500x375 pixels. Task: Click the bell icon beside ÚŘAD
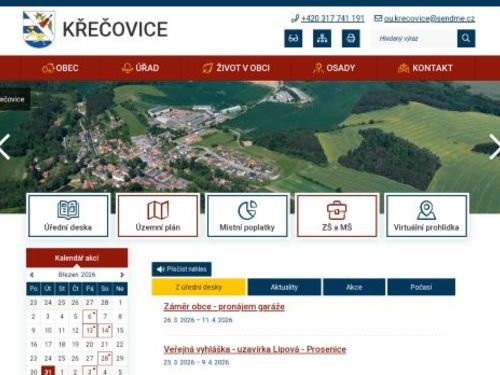point(127,68)
